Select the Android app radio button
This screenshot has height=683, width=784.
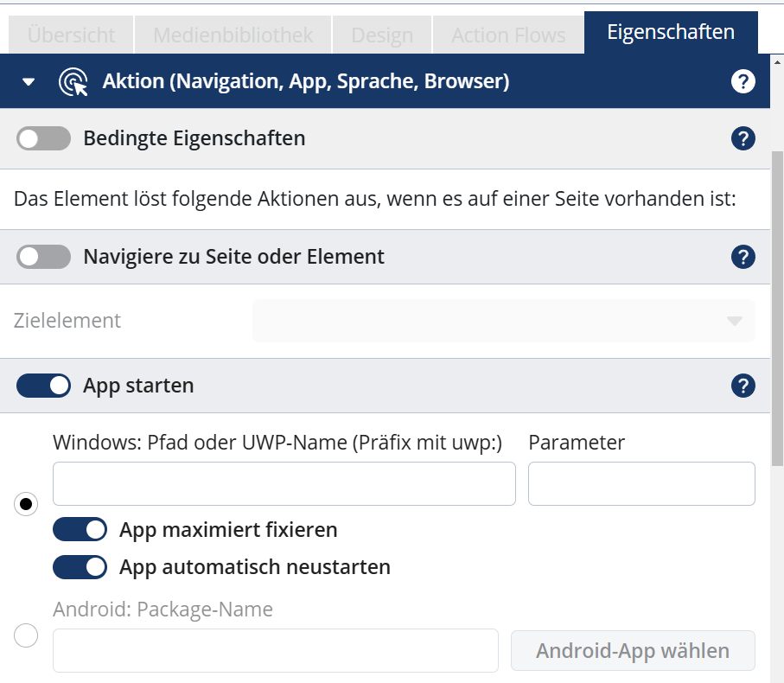coord(25,635)
